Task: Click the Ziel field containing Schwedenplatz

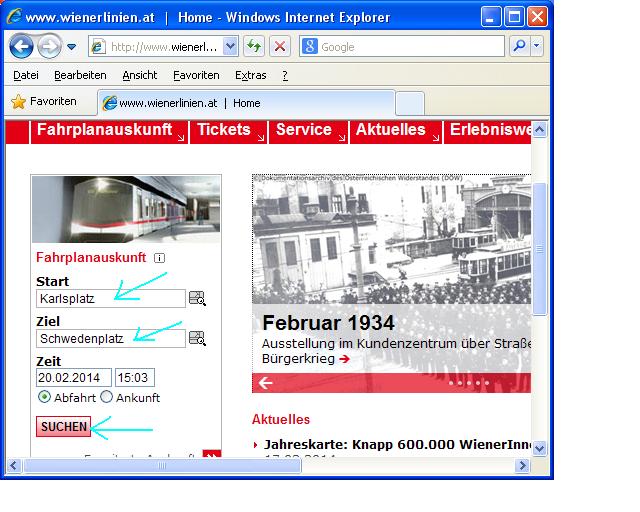Action: click(x=111, y=338)
